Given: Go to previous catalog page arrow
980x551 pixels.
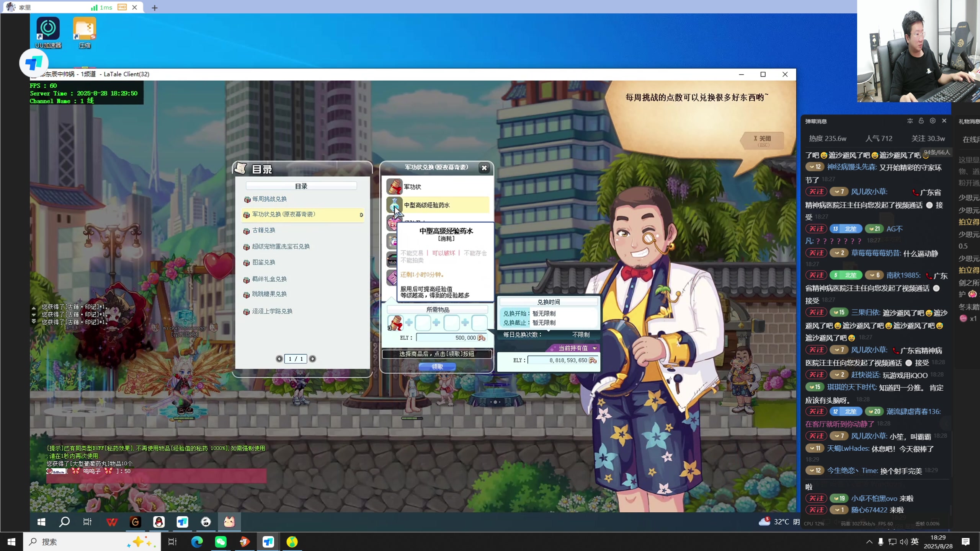Looking at the screenshot, I should click(x=279, y=359).
